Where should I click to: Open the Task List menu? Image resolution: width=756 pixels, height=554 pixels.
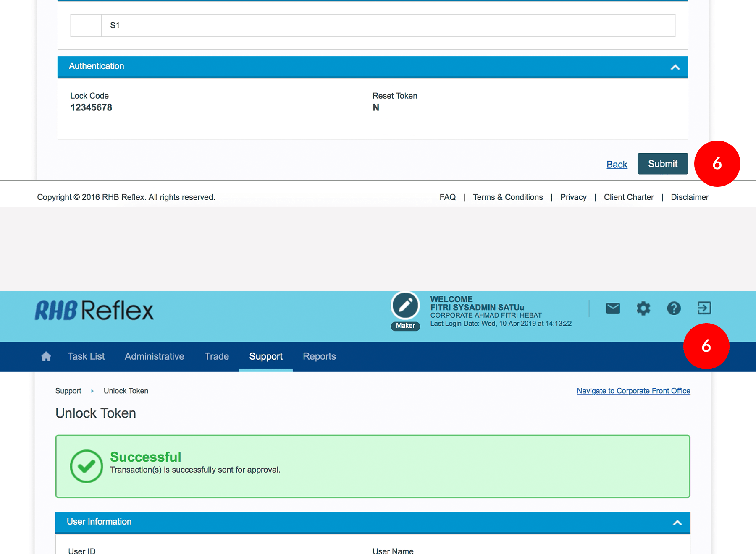click(86, 356)
